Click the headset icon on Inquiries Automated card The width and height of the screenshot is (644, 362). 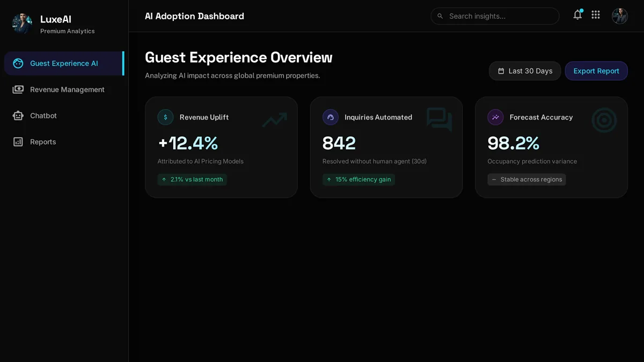click(x=331, y=117)
